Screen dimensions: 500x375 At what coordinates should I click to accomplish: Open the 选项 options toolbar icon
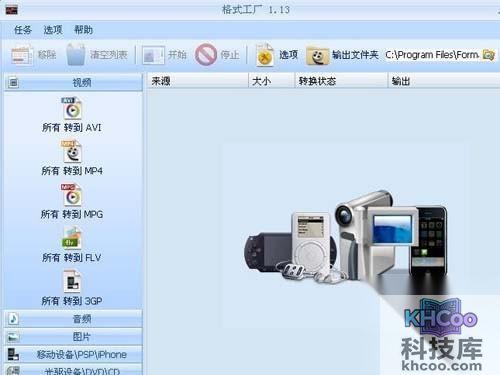tap(265, 54)
